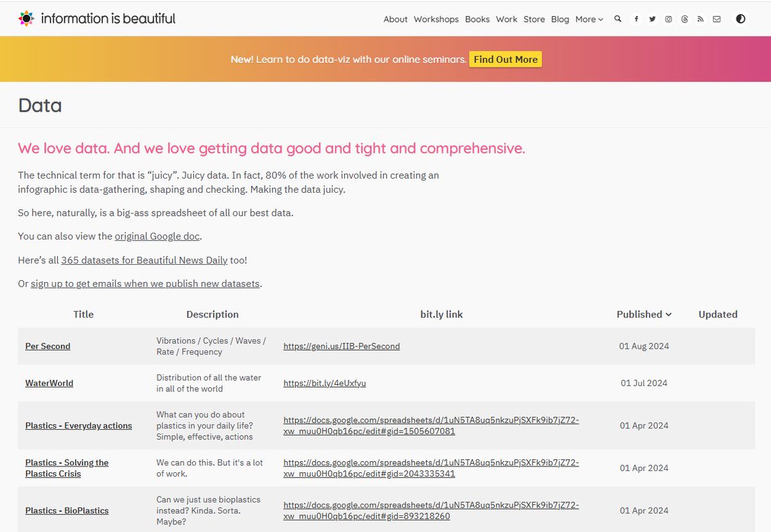
Task: Follow the bit.ly/4eUxfyu link
Action: click(324, 383)
